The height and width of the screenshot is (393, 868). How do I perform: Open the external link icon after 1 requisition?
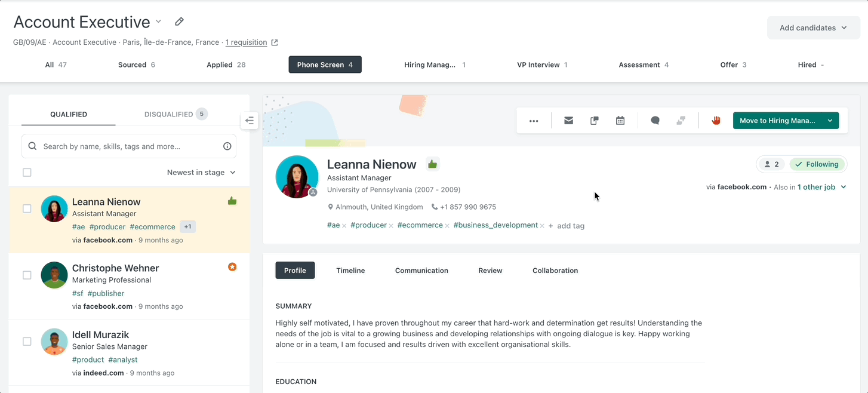coord(275,42)
